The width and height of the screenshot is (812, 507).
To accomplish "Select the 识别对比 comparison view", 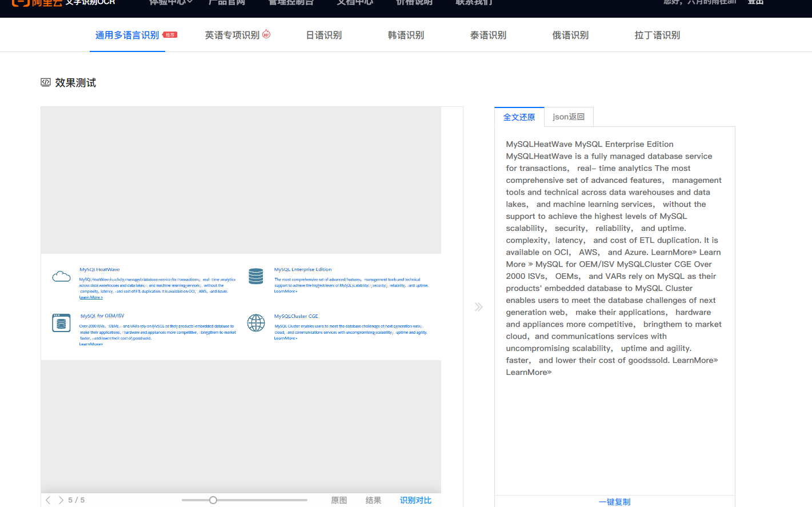I will click(x=415, y=500).
